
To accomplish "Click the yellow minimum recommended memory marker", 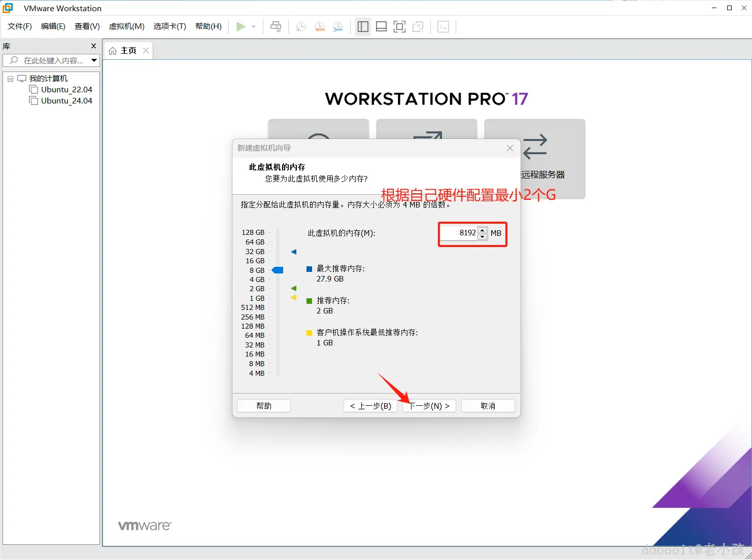I will (x=293, y=298).
